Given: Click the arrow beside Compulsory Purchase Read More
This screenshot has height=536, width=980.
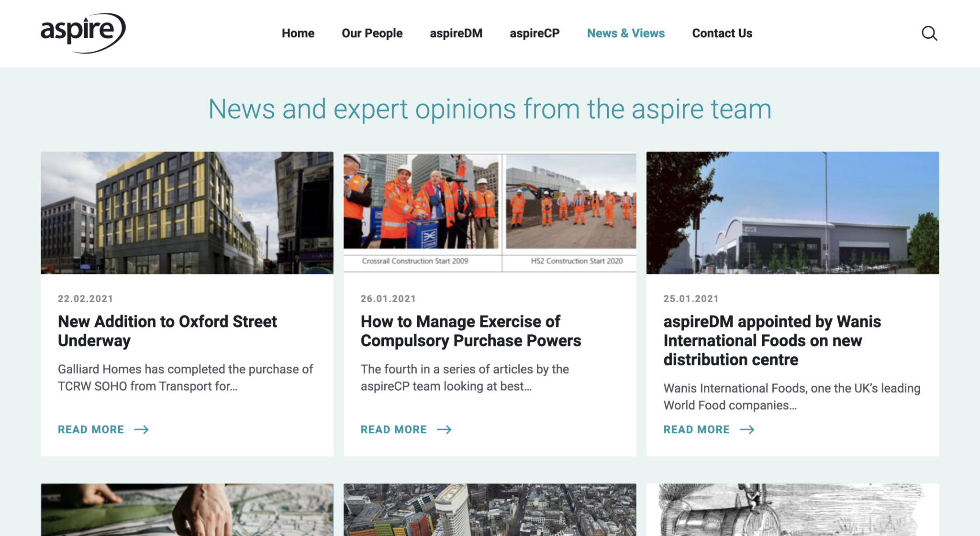Looking at the screenshot, I should click(445, 429).
